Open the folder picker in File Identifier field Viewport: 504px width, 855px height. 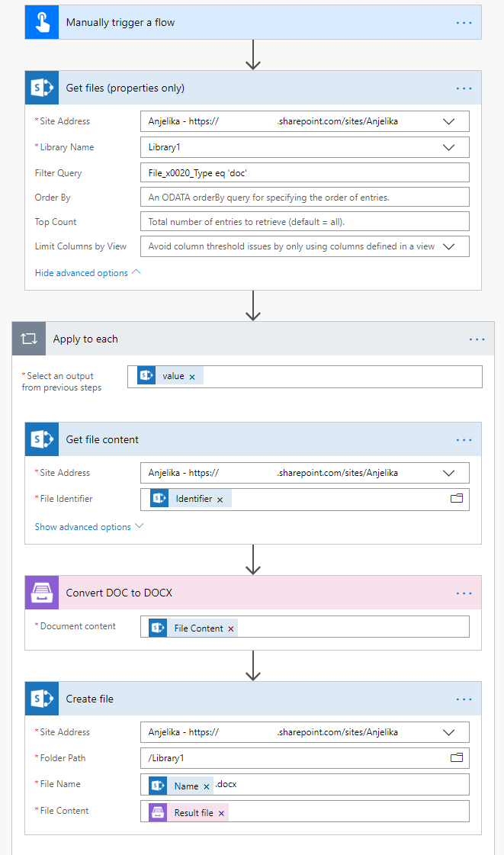pos(457,498)
